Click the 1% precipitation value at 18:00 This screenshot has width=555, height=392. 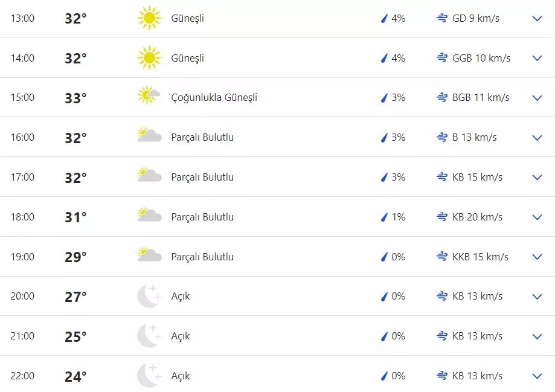(398, 217)
